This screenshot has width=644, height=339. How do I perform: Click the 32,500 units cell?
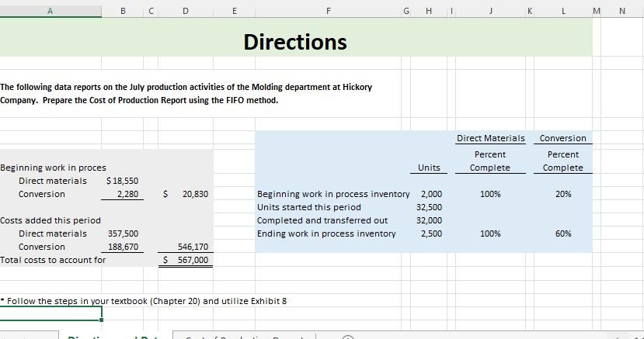coord(429,207)
